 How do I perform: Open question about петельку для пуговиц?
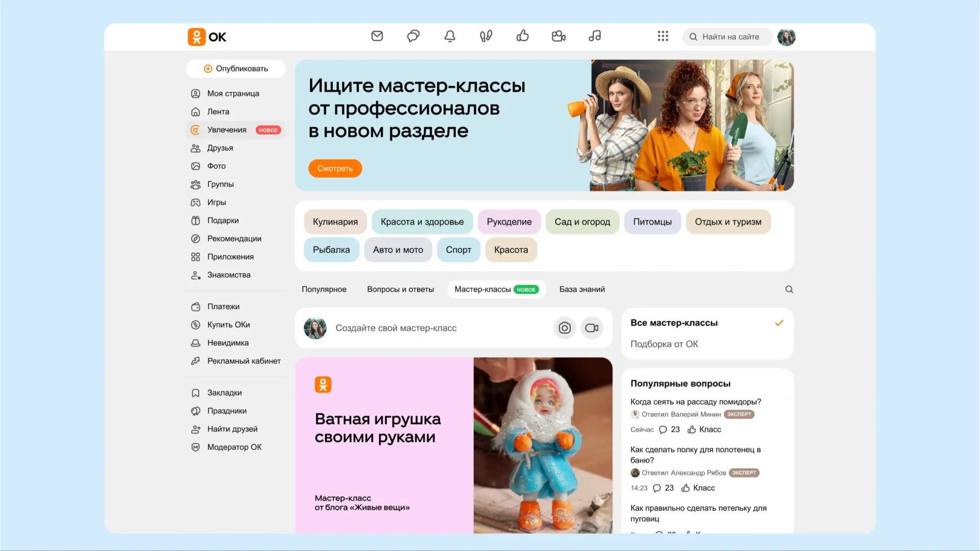(698, 513)
